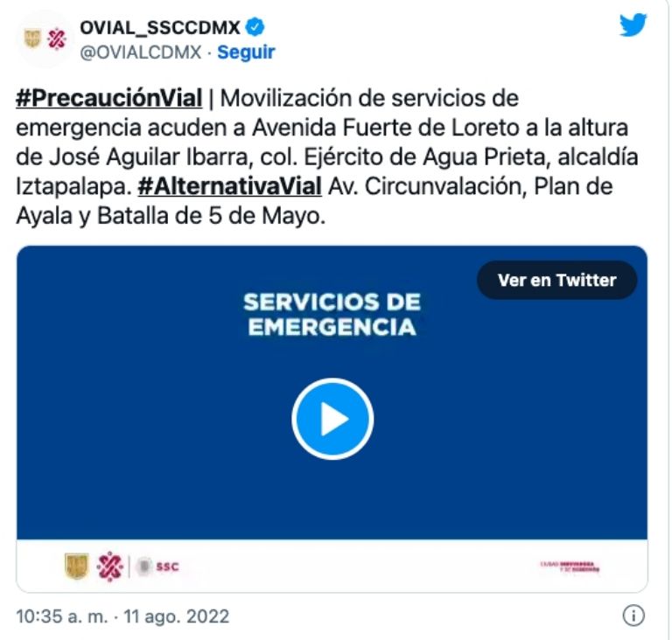Click the 11 ago. 2022 date

click(x=177, y=616)
